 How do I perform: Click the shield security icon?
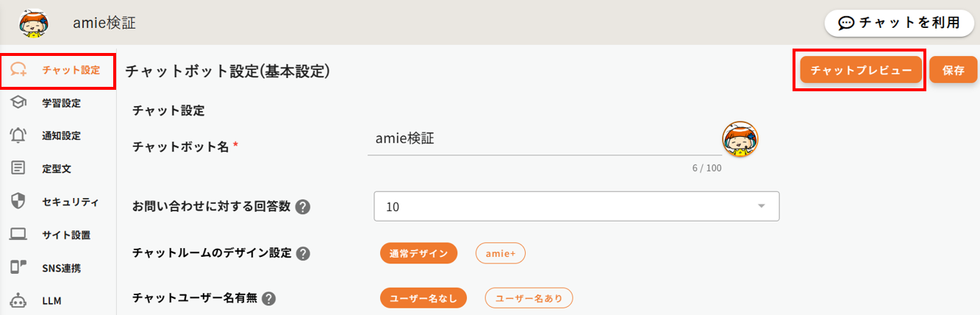[x=18, y=202]
